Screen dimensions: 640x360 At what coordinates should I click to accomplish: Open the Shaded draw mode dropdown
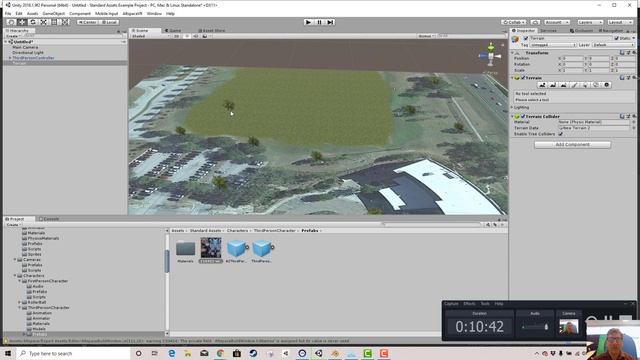point(151,36)
